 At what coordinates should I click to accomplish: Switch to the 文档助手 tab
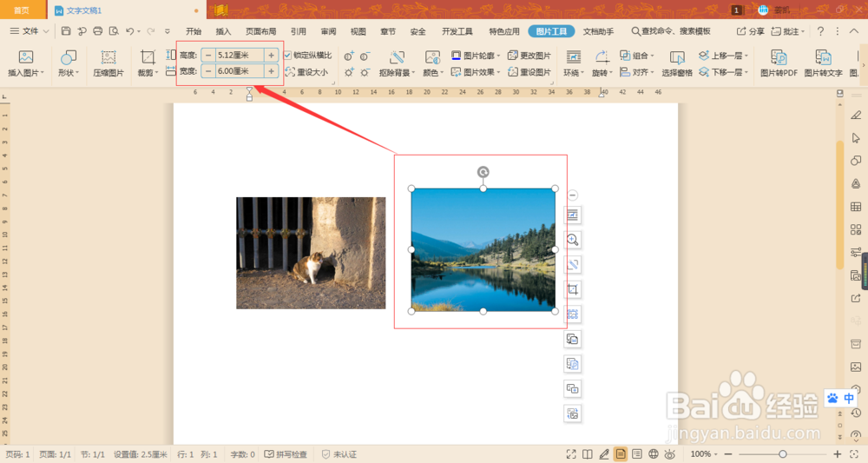click(598, 31)
